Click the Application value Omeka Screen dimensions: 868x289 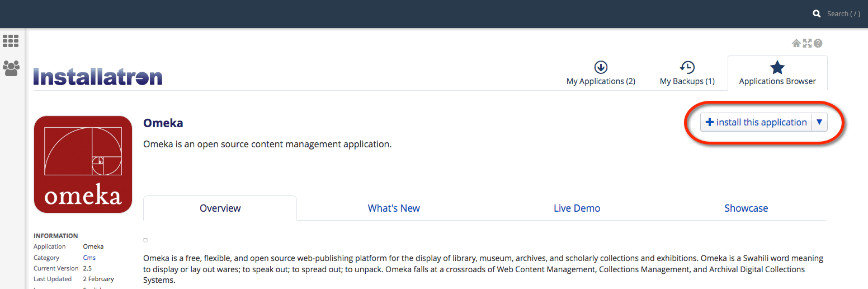tap(93, 246)
